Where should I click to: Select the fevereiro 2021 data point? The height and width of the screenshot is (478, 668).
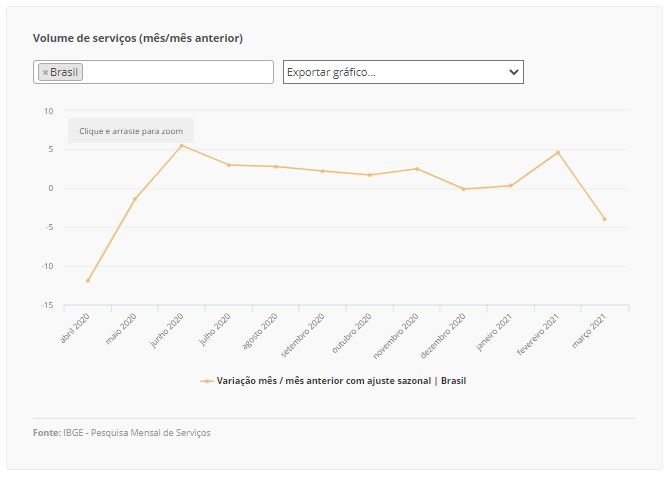pyautogui.click(x=558, y=152)
